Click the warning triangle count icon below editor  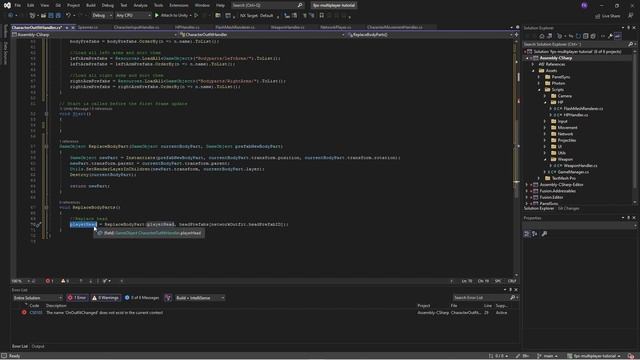coord(63,281)
